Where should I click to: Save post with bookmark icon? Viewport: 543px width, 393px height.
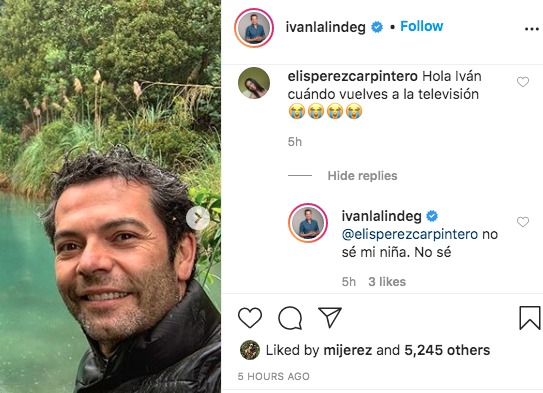530,318
